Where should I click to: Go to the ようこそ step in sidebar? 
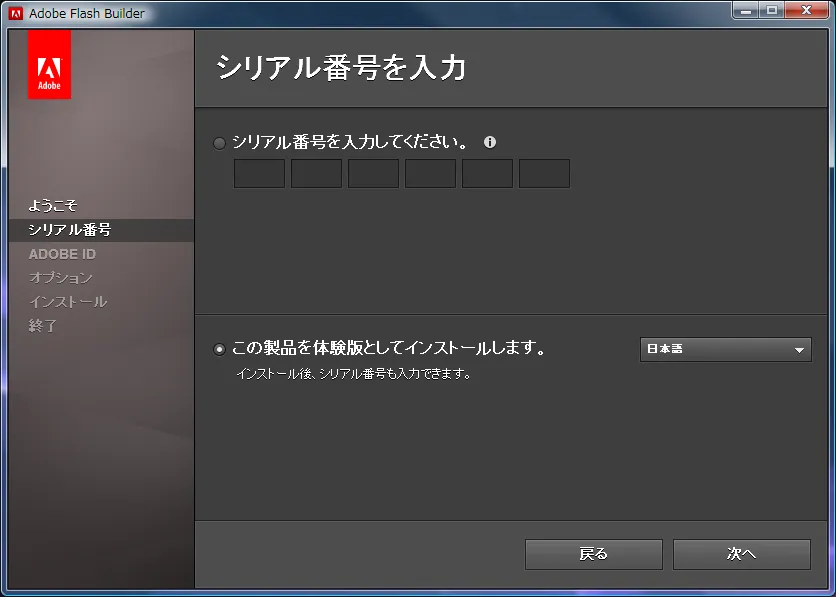(x=53, y=206)
